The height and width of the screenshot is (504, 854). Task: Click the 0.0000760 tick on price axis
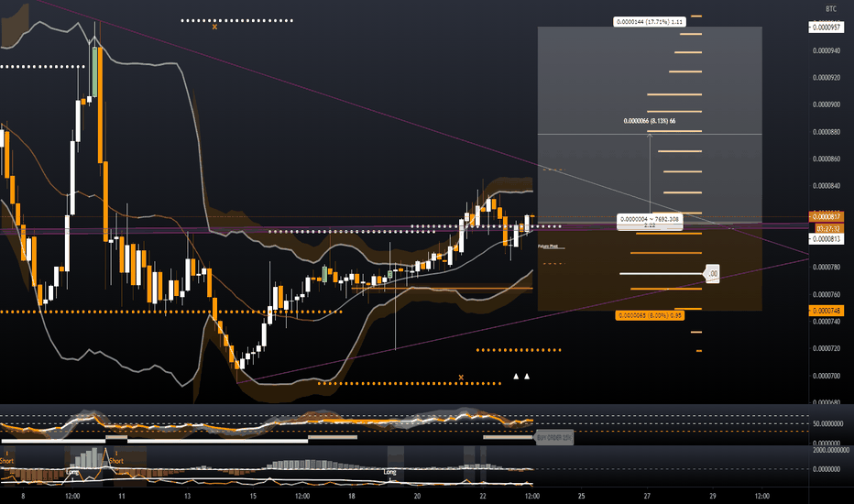(x=827, y=294)
